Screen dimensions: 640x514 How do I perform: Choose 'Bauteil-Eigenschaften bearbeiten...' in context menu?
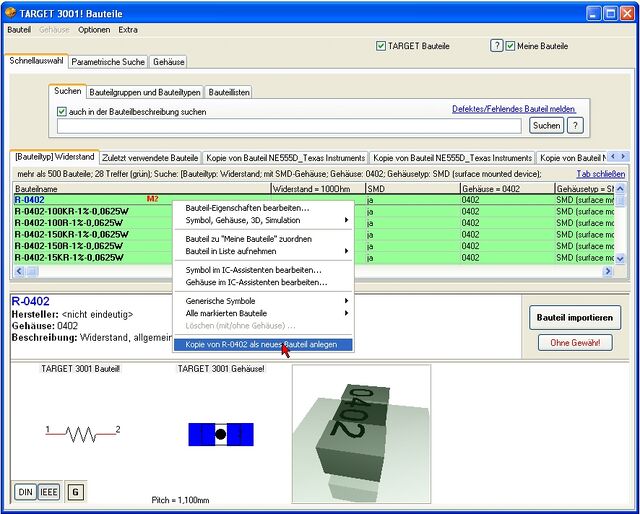pos(263,208)
